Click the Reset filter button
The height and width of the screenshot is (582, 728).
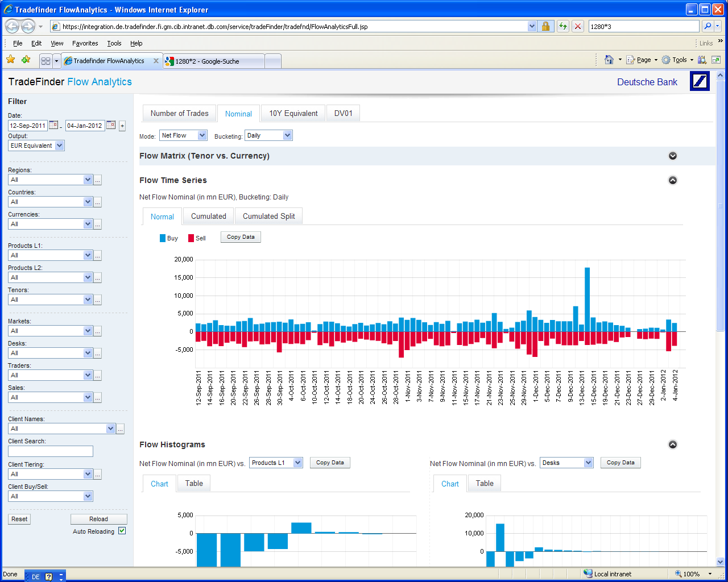pyautogui.click(x=19, y=519)
